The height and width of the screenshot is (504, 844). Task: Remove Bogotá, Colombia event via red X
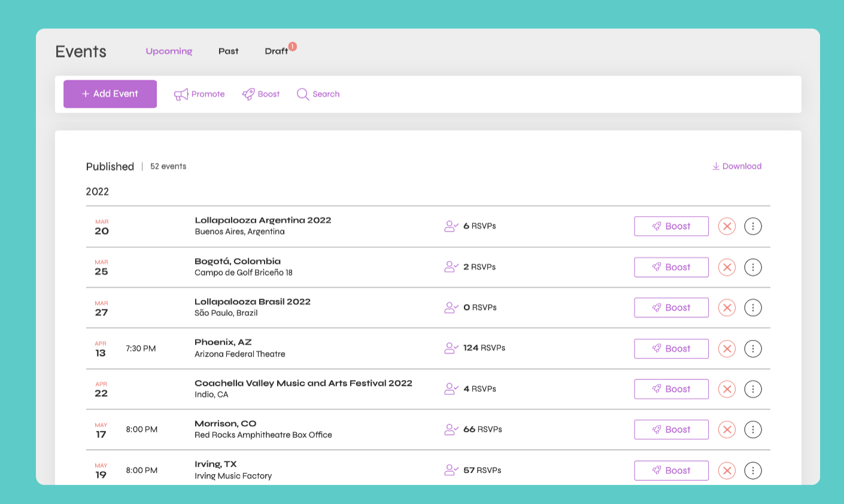[727, 267]
